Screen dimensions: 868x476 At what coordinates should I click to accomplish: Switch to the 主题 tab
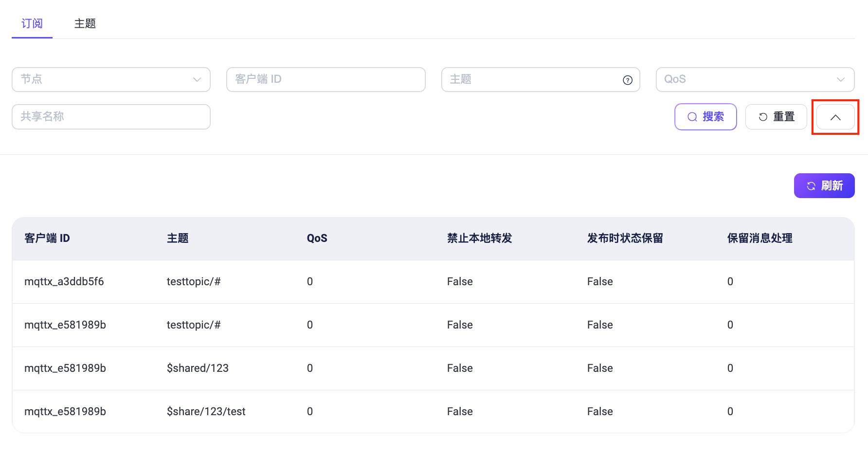[85, 23]
